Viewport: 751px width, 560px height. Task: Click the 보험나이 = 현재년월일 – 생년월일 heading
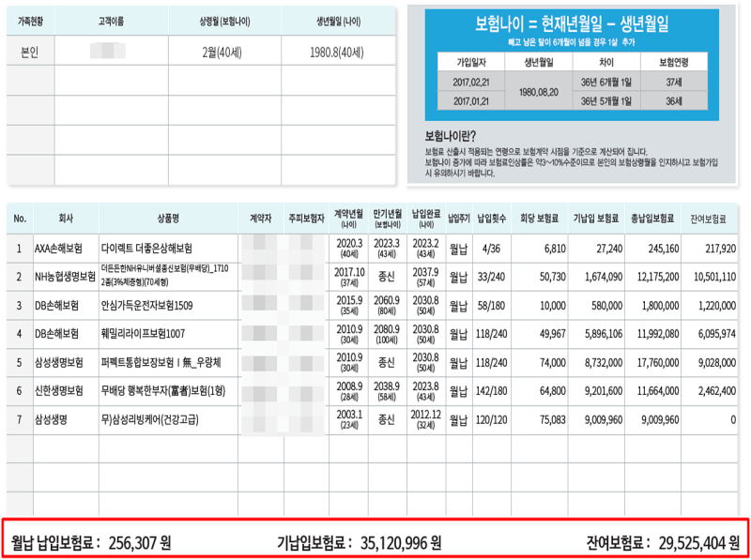coord(572,23)
